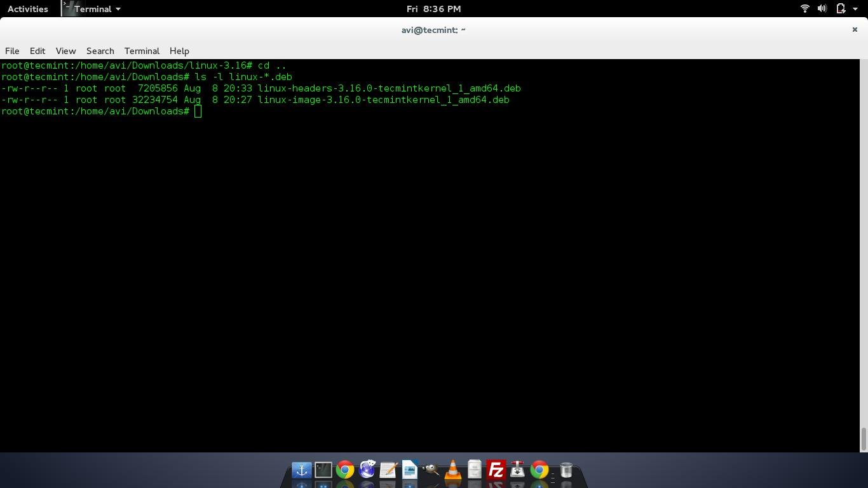
Task: Open the LibreOffice document icon in the dock
Action: (x=410, y=470)
